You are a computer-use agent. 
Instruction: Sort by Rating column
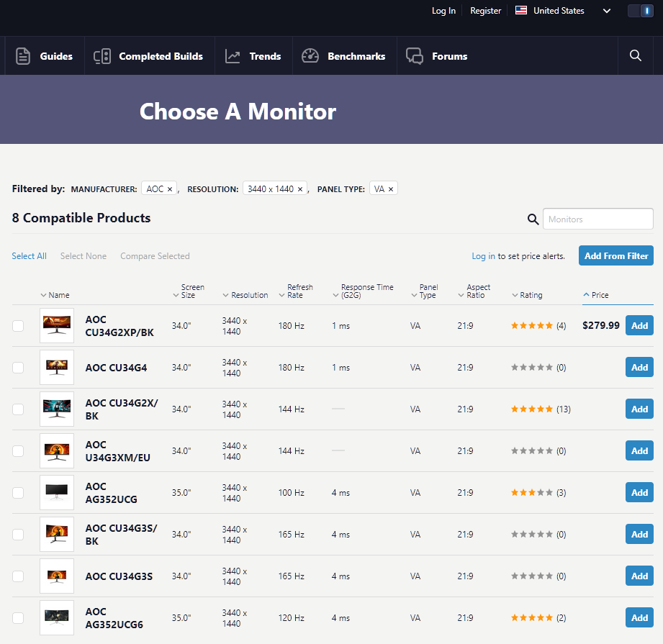pyautogui.click(x=527, y=295)
